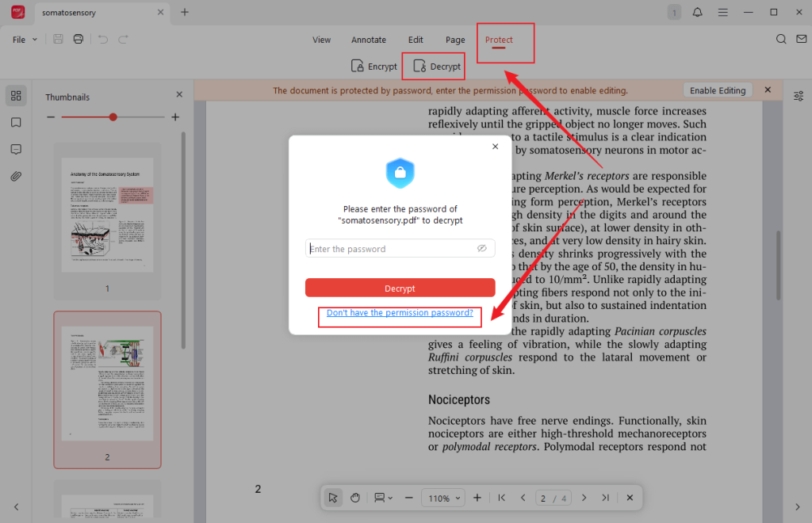Open the Attachments paperclip icon

pos(16,176)
